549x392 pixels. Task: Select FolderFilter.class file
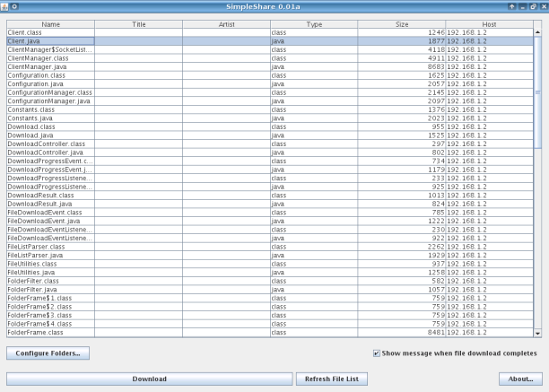33,281
